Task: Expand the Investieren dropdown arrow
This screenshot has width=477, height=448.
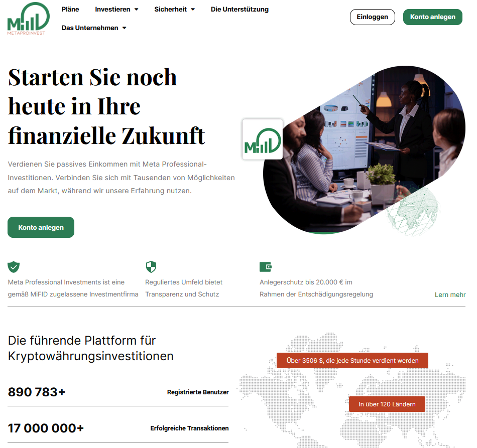Action: tap(136, 10)
